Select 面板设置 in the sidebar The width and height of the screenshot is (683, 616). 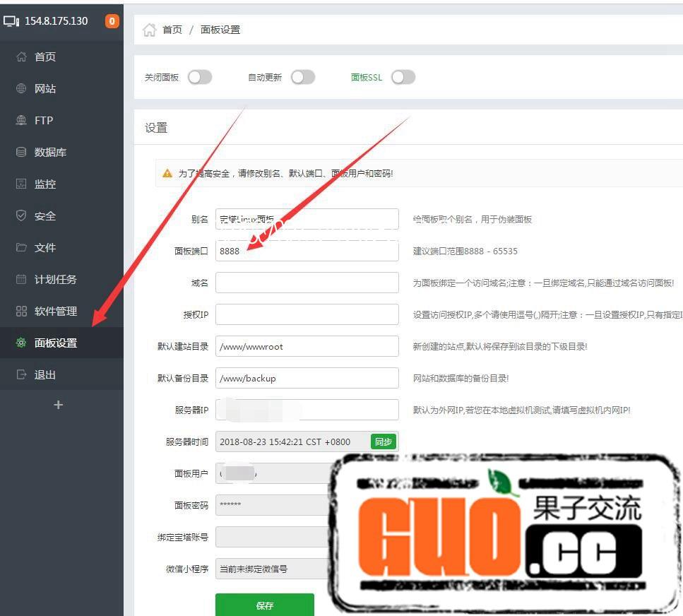[x=55, y=343]
